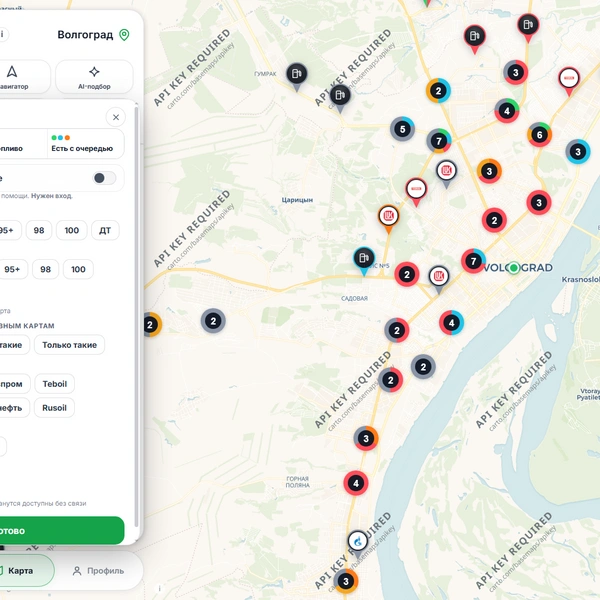The width and height of the screenshot is (600, 600).
Task: Click the green location pin beside Волгоград
Action: point(124,35)
